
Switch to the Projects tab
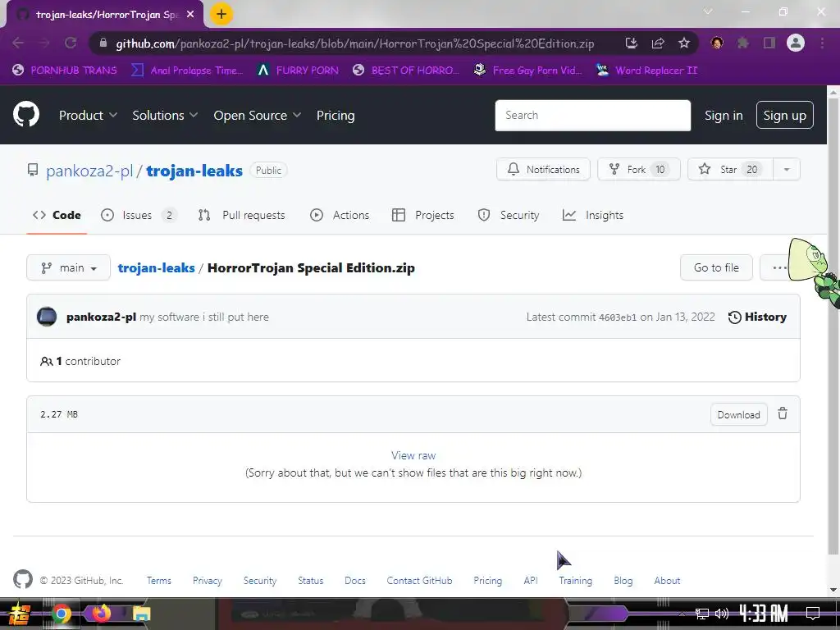[x=423, y=215]
